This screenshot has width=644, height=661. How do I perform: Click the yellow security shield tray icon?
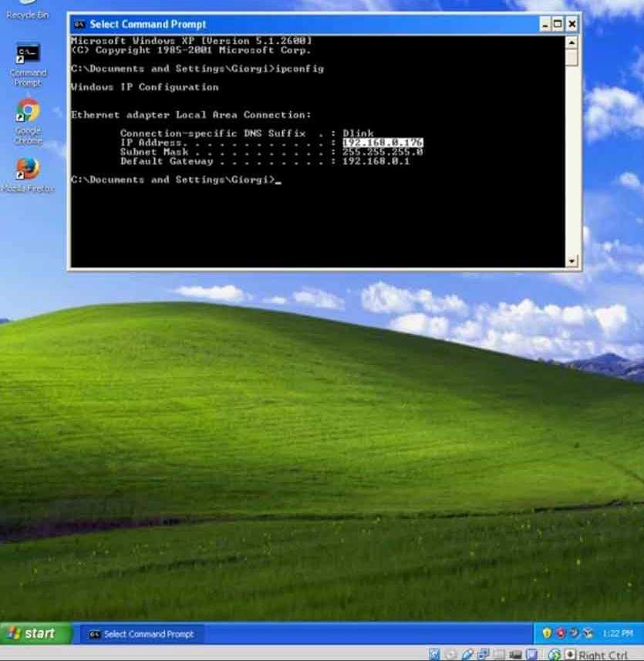pos(547,632)
